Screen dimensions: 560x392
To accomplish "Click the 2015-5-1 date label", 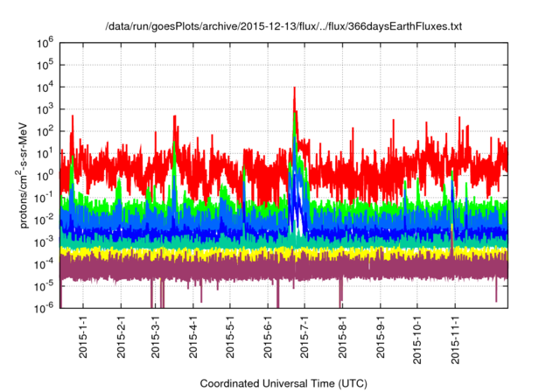I will point(230,337).
